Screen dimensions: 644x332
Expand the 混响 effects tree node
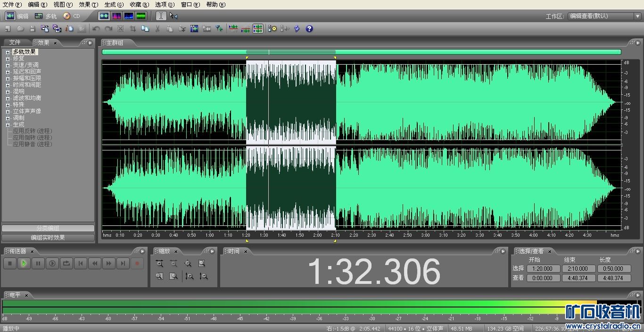8,92
